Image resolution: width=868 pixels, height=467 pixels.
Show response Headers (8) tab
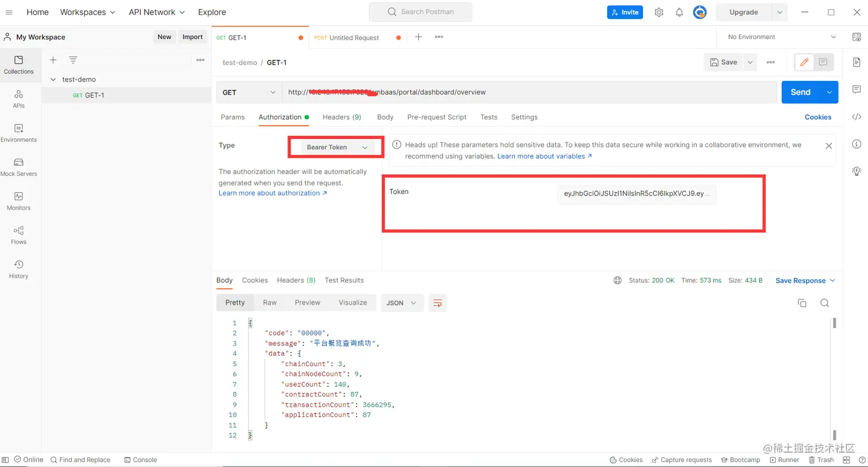tap(296, 280)
